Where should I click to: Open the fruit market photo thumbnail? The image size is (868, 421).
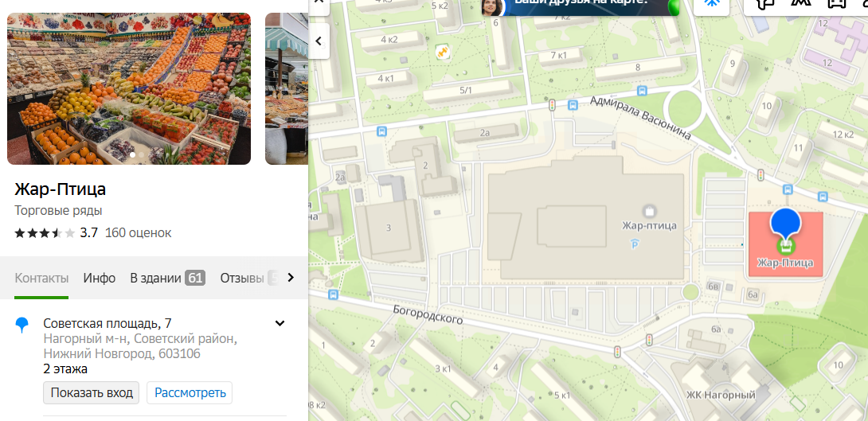(x=129, y=88)
